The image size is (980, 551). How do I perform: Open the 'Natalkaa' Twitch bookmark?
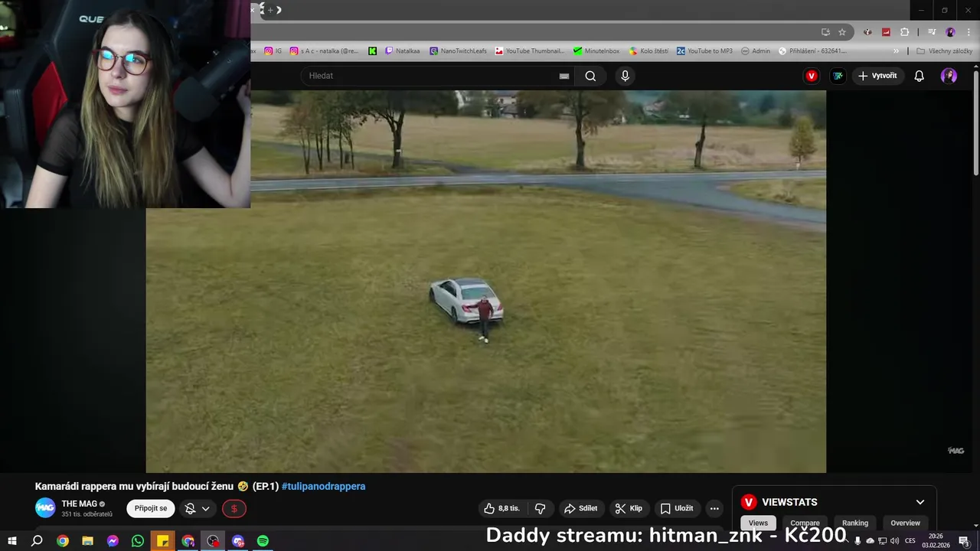tap(402, 51)
